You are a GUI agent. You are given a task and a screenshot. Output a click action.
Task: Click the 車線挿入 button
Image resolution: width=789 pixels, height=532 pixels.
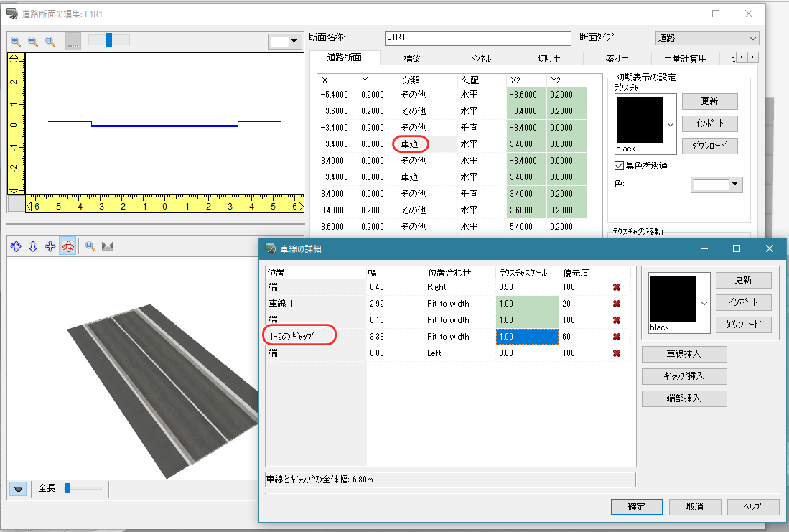(684, 354)
